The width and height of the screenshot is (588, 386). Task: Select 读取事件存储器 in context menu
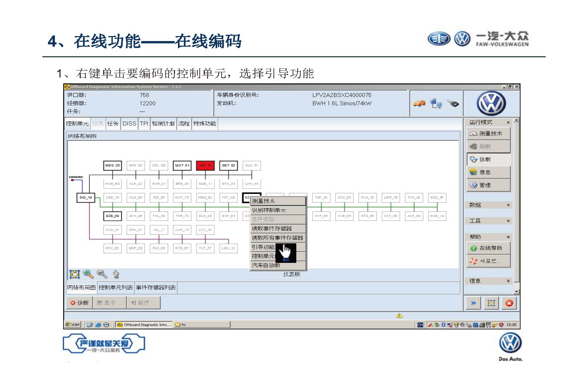[x=272, y=228]
